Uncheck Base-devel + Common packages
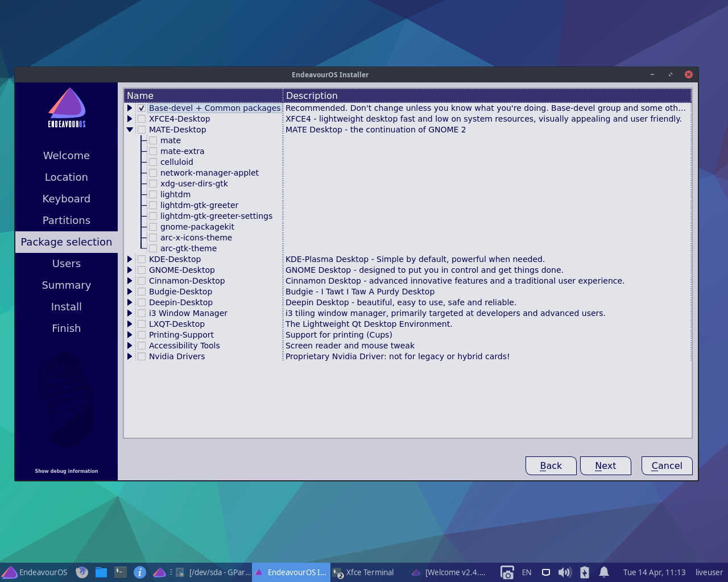Screen dimensions: 728x582 pyautogui.click(x=142, y=108)
